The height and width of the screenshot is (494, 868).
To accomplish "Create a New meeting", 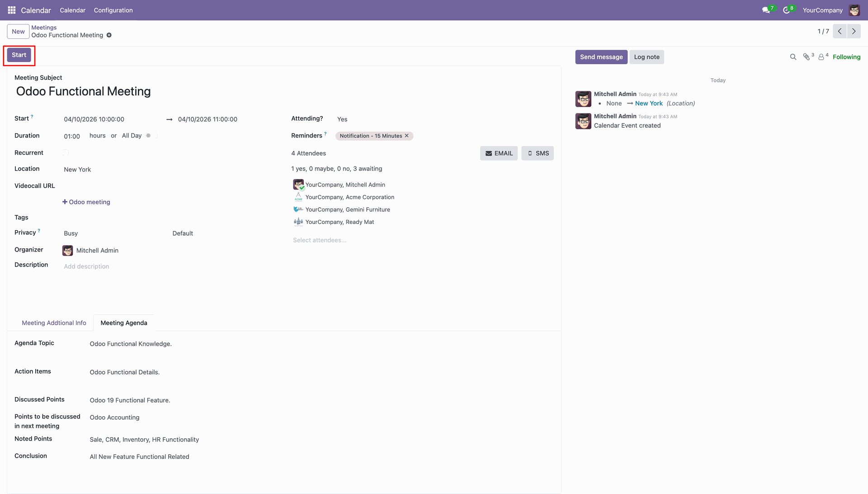I will pos(19,32).
